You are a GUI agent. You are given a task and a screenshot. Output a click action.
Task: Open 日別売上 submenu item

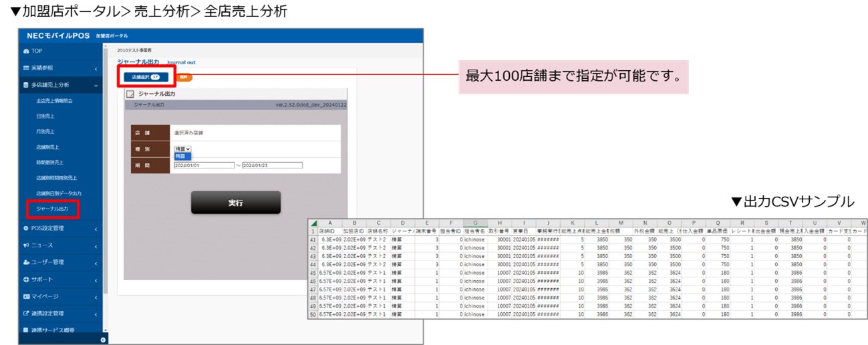click(45, 116)
